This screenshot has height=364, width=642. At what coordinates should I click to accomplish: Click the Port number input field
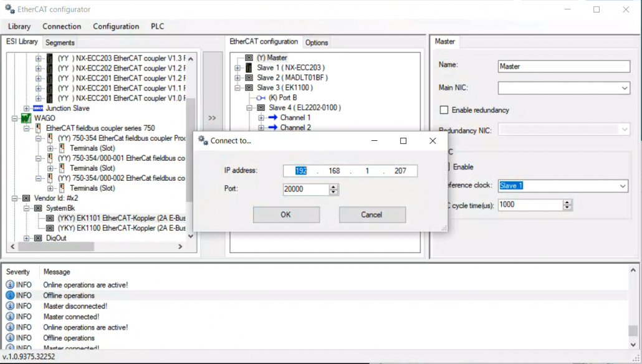point(305,189)
